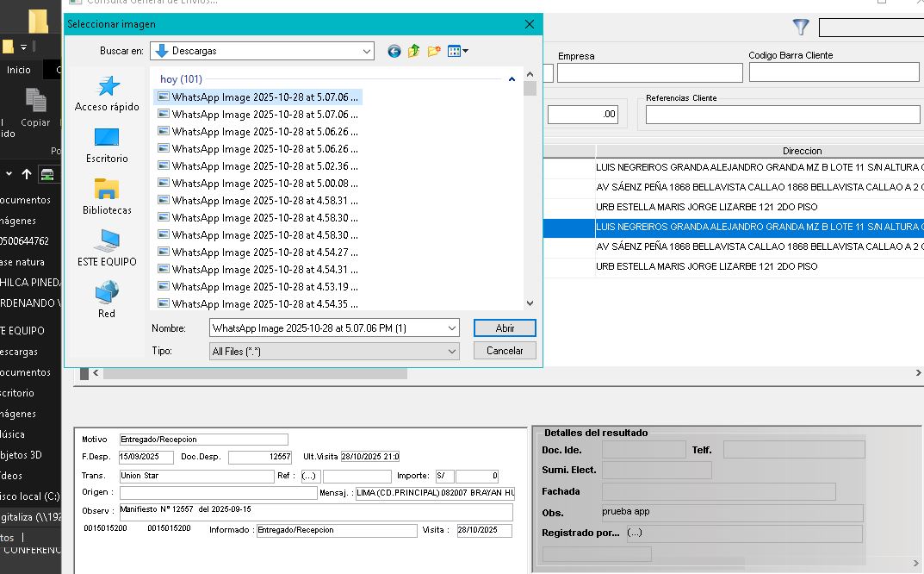This screenshot has height=574, width=924.
Task: Open Bibliotecas in places bar
Action: coord(107,197)
